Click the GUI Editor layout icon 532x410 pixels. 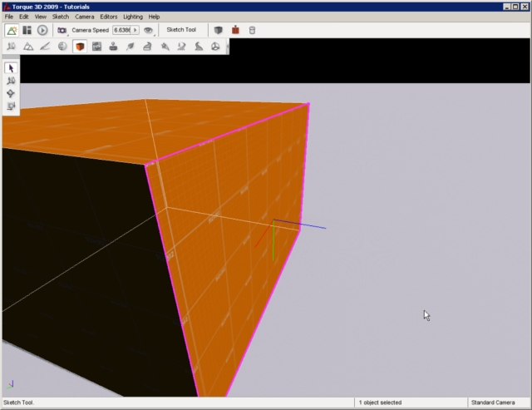(x=27, y=30)
